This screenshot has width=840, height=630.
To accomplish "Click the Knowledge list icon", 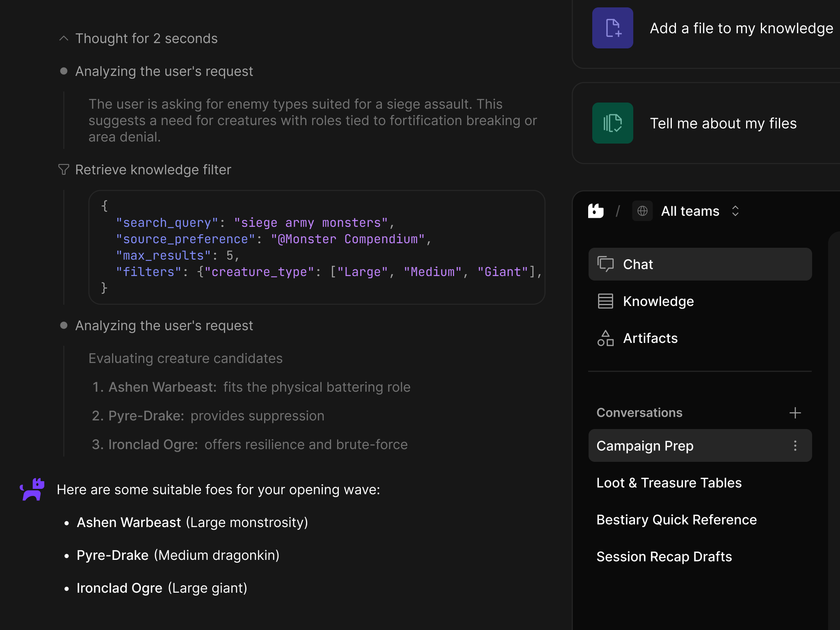I will (x=605, y=301).
